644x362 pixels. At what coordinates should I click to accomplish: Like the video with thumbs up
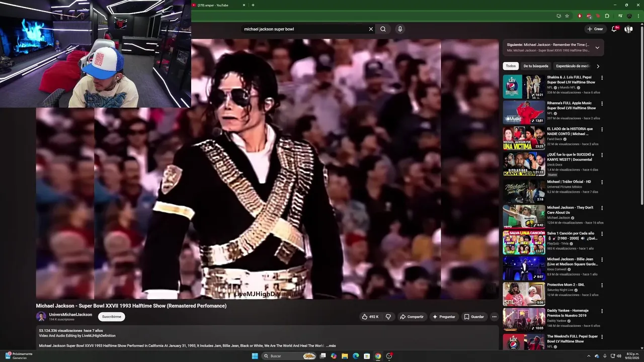[370, 317]
